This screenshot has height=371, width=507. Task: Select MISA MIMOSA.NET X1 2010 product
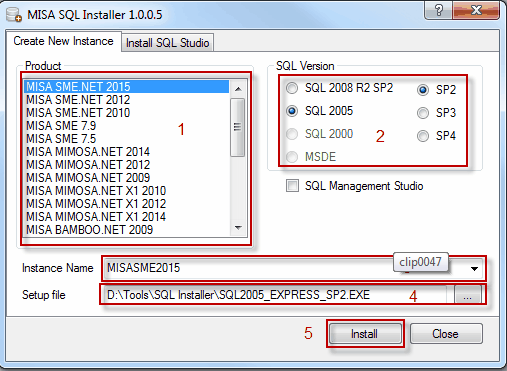point(127,191)
